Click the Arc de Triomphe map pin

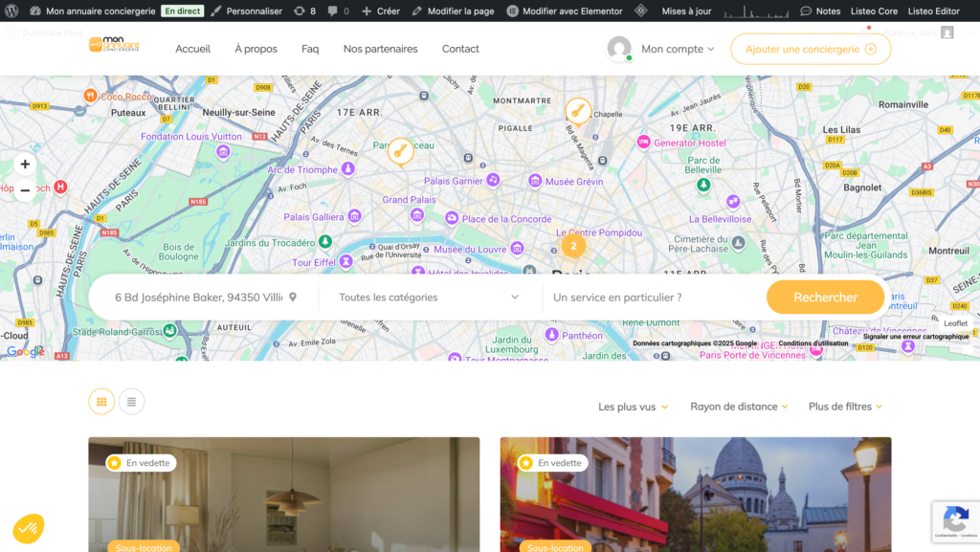point(348,168)
